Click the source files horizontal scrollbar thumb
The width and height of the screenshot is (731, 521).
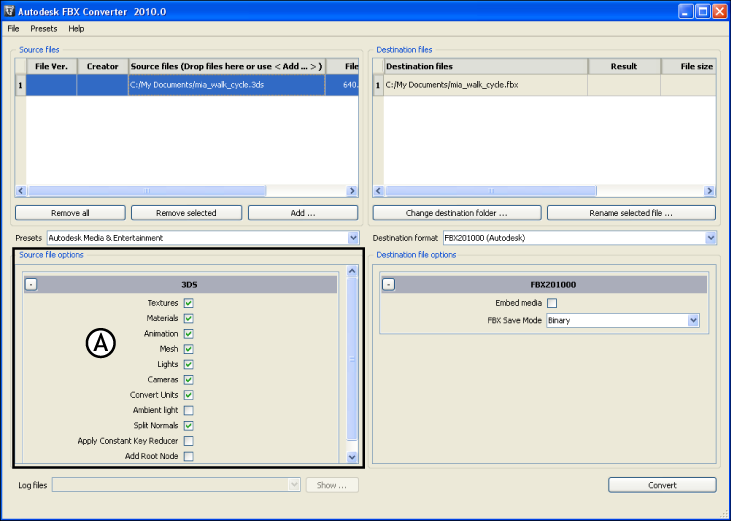(x=146, y=191)
